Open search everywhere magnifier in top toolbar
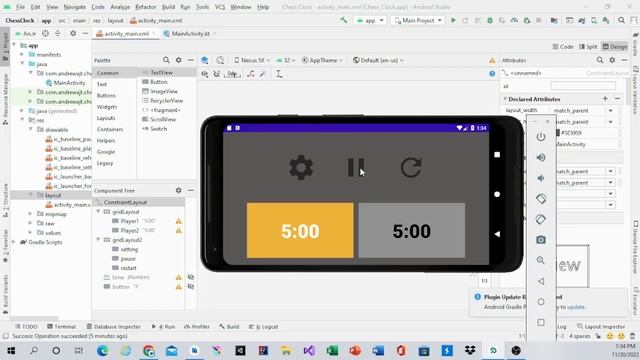The height and width of the screenshot is (360, 640). (621, 20)
